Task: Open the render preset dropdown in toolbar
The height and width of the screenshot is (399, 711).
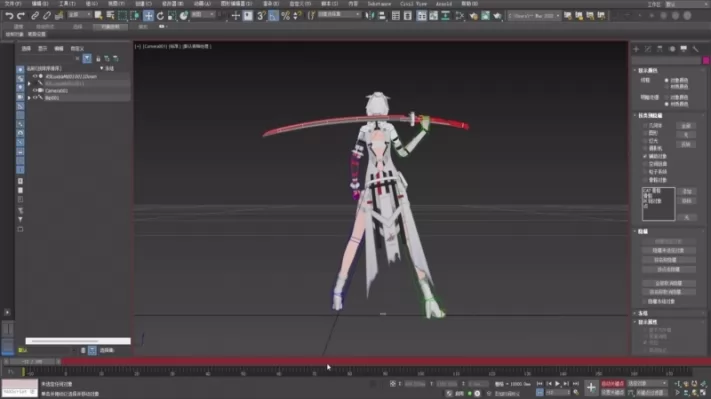Action: tap(534, 16)
